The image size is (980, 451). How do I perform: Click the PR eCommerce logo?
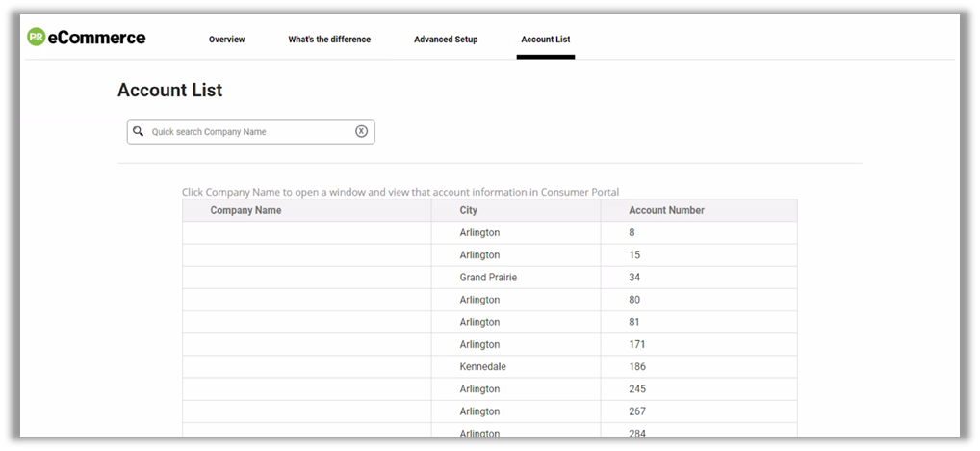[x=87, y=38]
